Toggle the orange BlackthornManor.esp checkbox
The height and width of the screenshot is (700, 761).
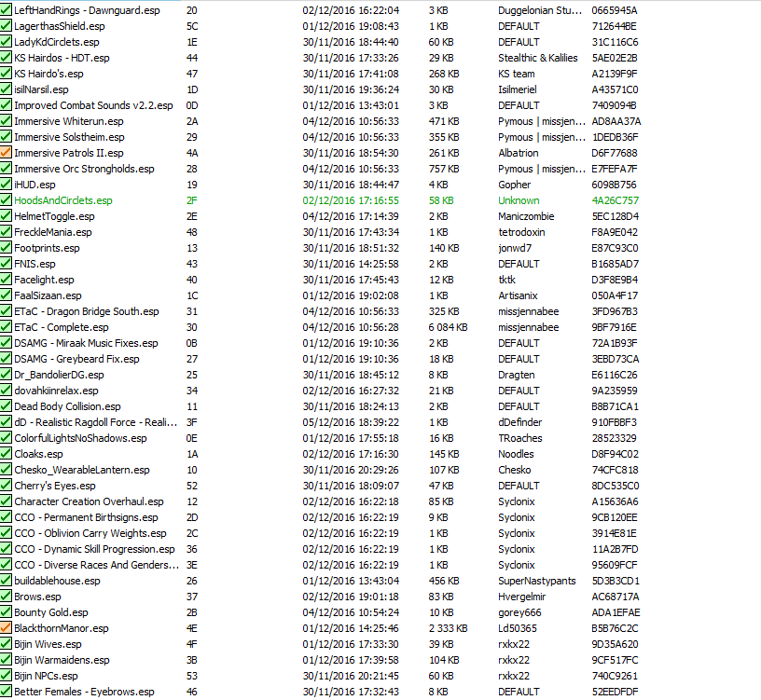click(6, 628)
